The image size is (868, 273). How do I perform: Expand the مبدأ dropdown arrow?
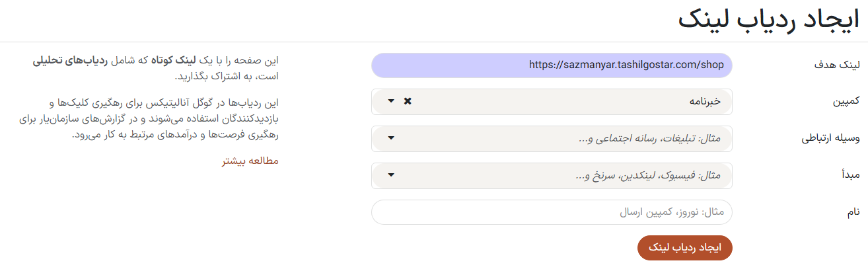click(390, 175)
